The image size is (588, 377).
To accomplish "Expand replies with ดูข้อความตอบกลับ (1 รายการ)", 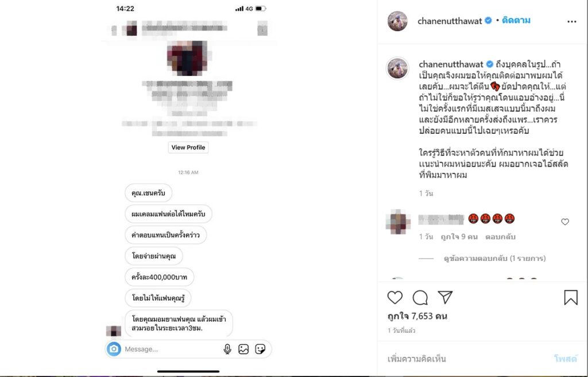I will 494,259.
